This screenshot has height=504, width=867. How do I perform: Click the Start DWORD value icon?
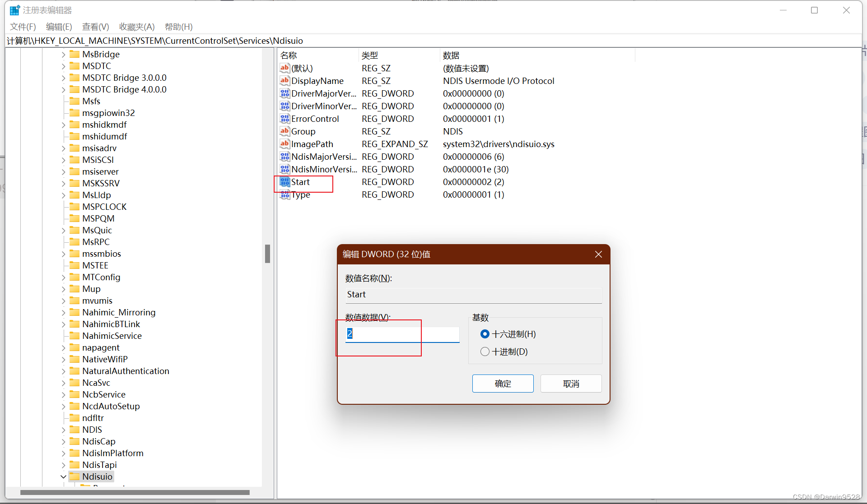[284, 182]
